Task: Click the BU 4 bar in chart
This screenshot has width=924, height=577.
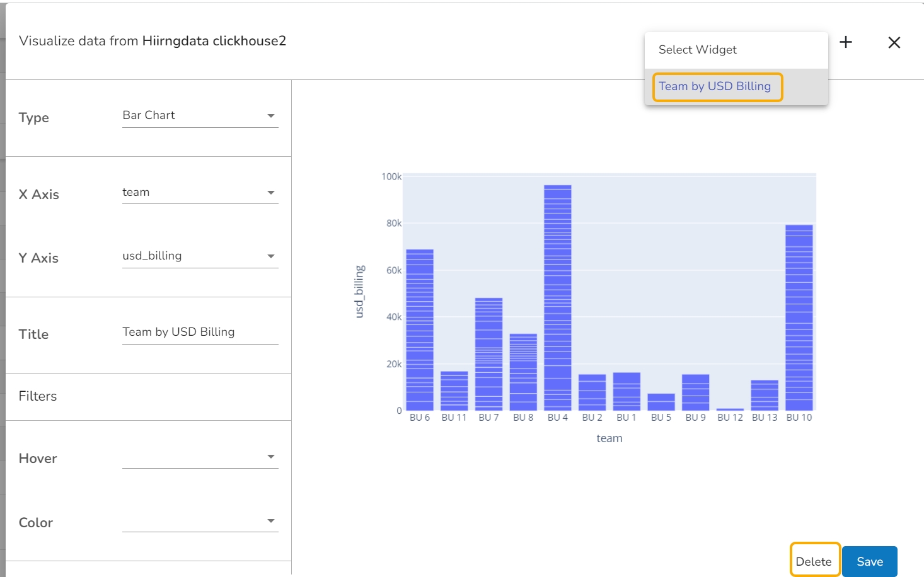Action: pyautogui.click(x=557, y=298)
